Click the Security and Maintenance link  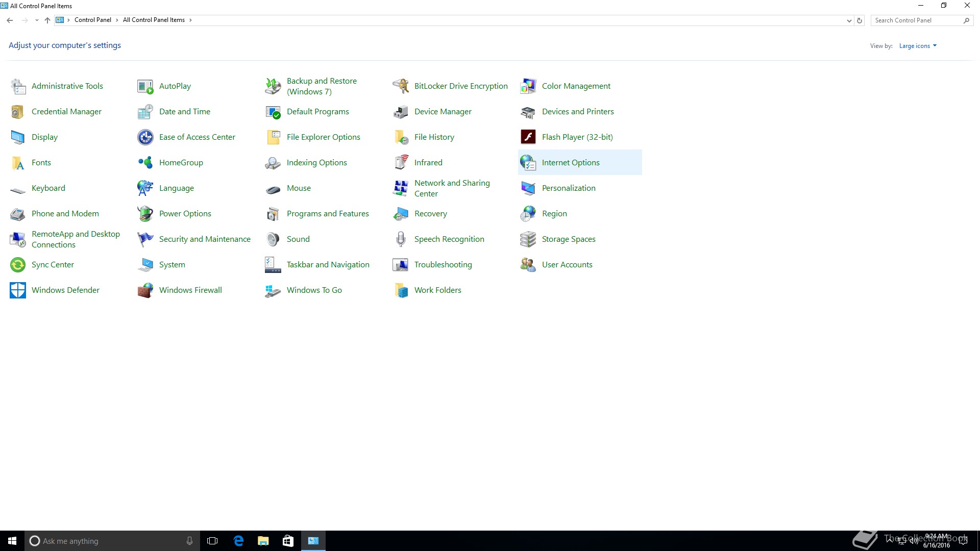pos(205,239)
